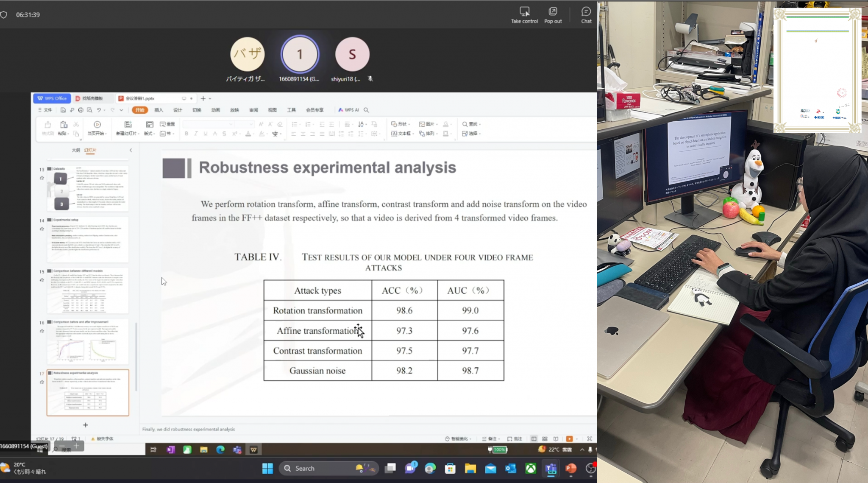Open the 插入 (Insert) ribbon tab

click(x=159, y=110)
